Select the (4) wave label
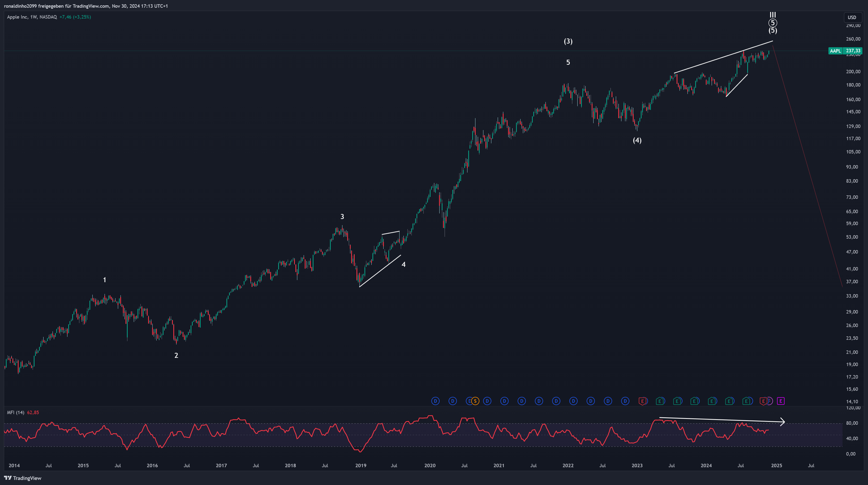 point(637,140)
